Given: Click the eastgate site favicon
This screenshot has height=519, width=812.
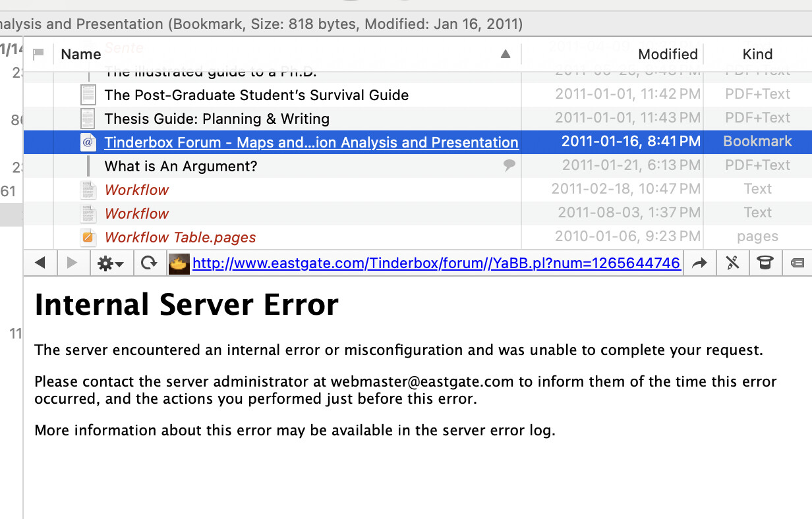Looking at the screenshot, I should pos(180,263).
